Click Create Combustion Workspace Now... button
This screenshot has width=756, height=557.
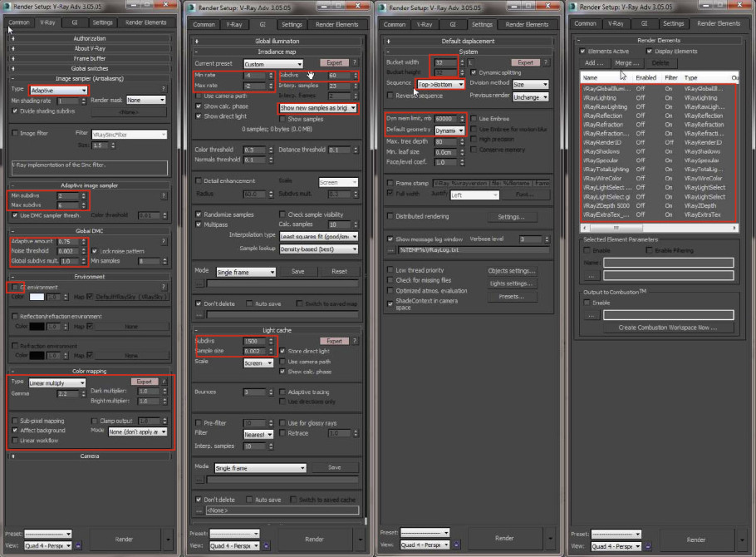(668, 328)
